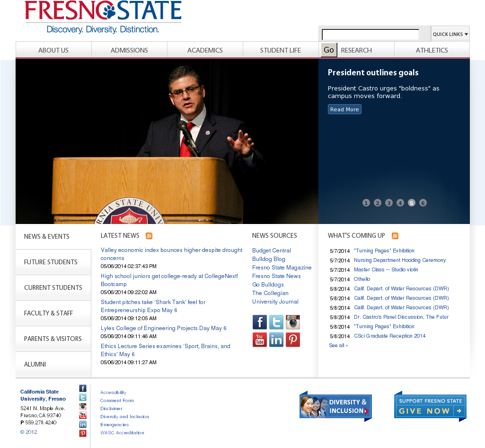Image resolution: width=485 pixels, height=448 pixels.
Task: Open the Athletics menu
Action: tap(432, 50)
